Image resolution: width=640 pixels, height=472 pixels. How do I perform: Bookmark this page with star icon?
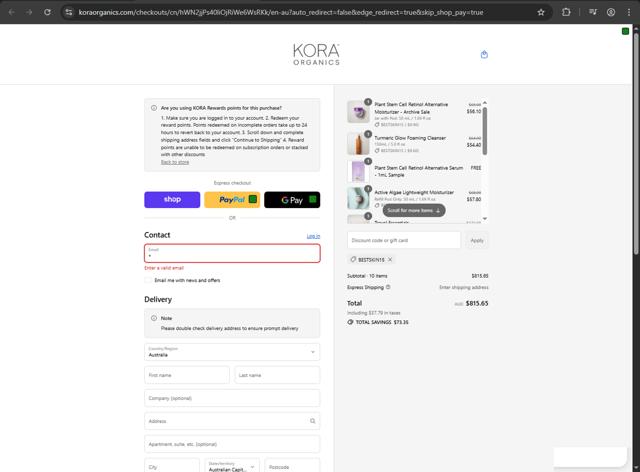point(541,12)
